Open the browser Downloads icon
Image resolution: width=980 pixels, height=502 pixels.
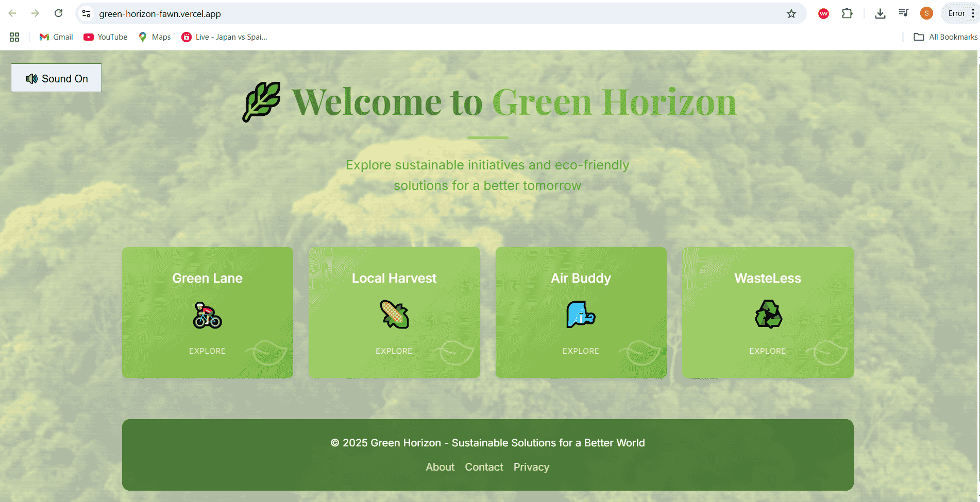(x=880, y=13)
